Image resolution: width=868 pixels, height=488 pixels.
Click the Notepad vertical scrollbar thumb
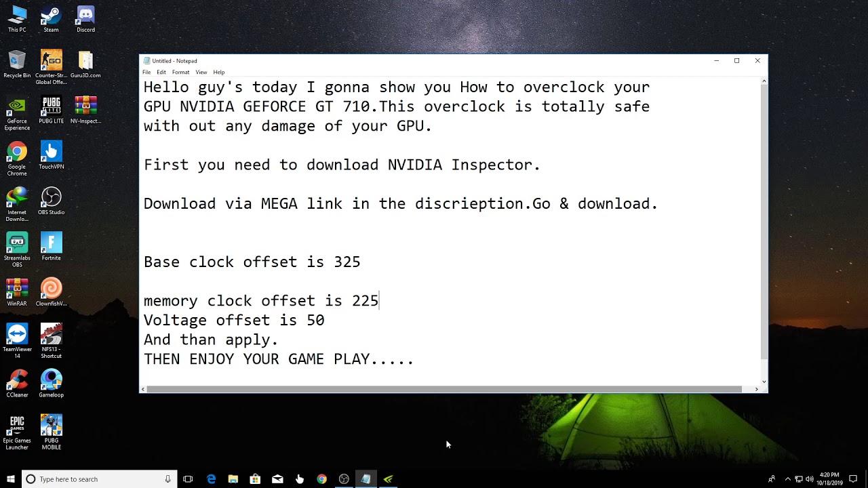pos(764,222)
